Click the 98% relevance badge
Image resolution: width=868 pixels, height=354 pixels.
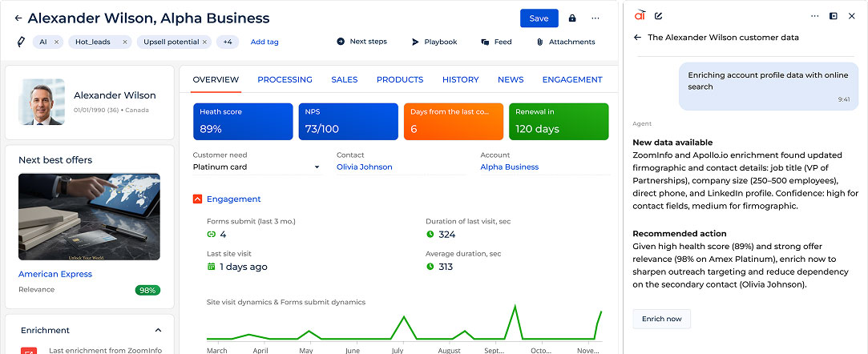(x=147, y=290)
